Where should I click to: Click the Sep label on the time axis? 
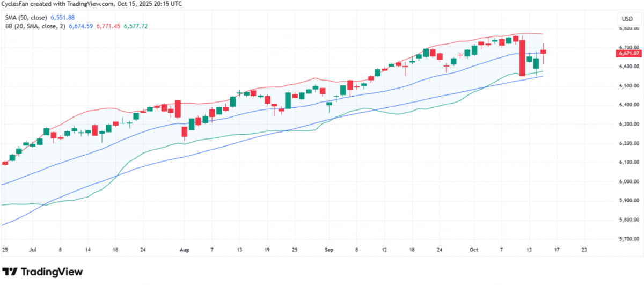point(330,250)
